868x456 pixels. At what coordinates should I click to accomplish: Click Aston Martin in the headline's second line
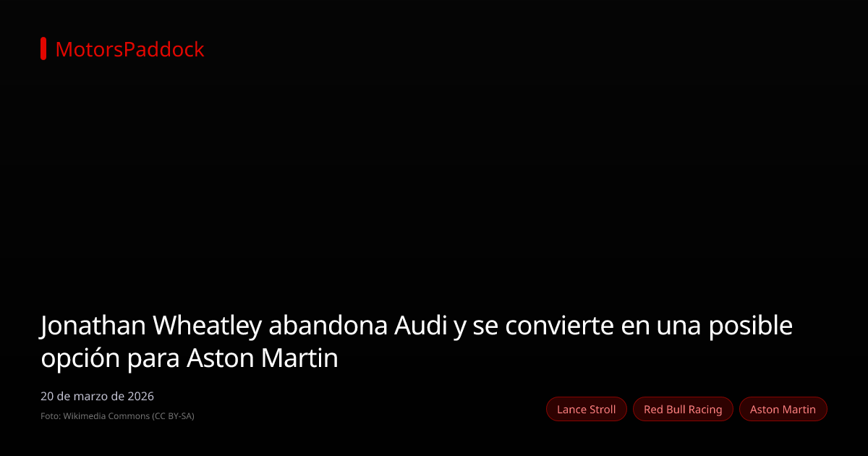tap(263, 359)
